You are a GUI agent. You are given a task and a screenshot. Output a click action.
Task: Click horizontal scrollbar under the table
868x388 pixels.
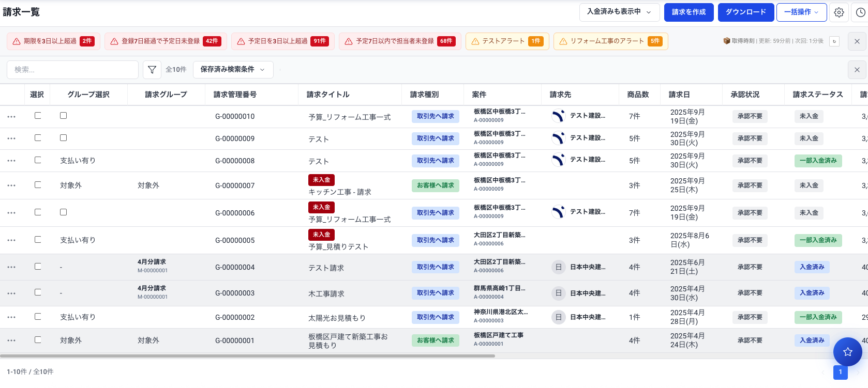(x=247, y=356)
